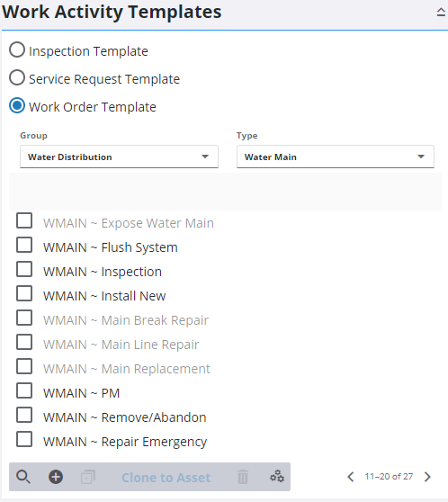Viewport: 448px width, 502px height.
Task: Select the Inspection Template radio button
Action: (17, 50)
